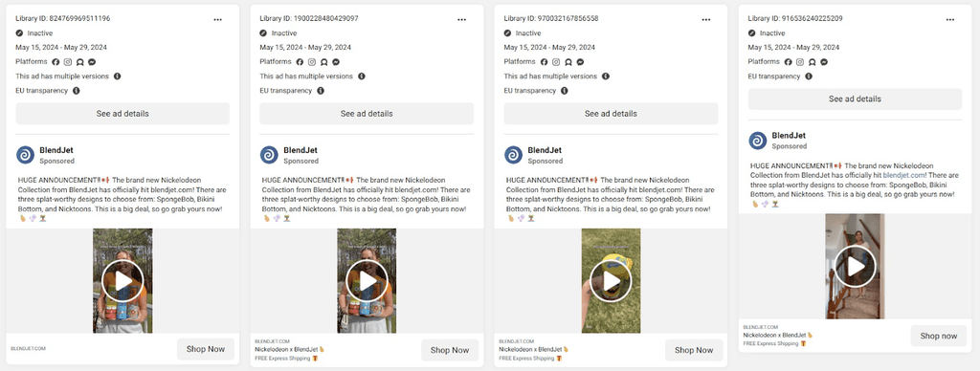
Task: Click Audience Network icon in ad 824769969511196
Action: pos(79,62)
